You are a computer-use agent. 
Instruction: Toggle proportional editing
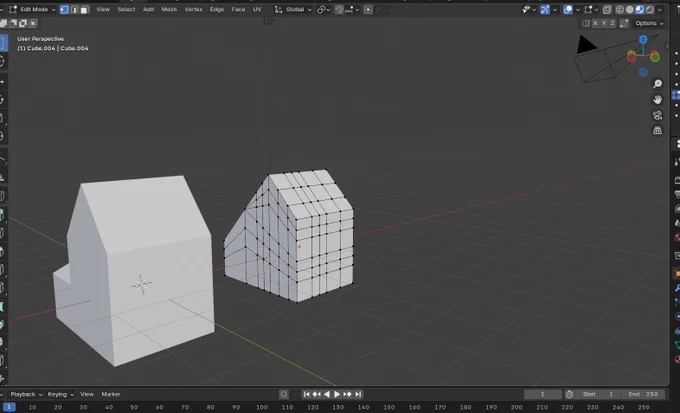point(368,9)
